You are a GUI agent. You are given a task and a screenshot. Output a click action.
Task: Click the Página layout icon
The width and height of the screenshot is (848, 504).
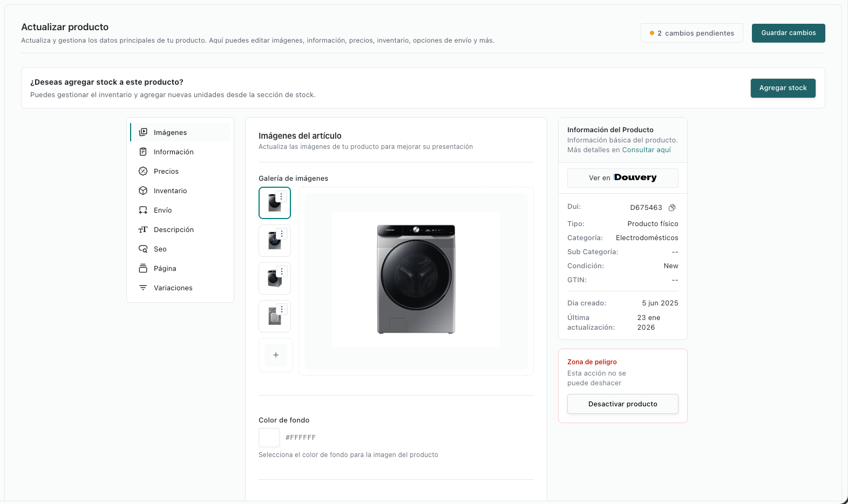[x=143, y=268]
